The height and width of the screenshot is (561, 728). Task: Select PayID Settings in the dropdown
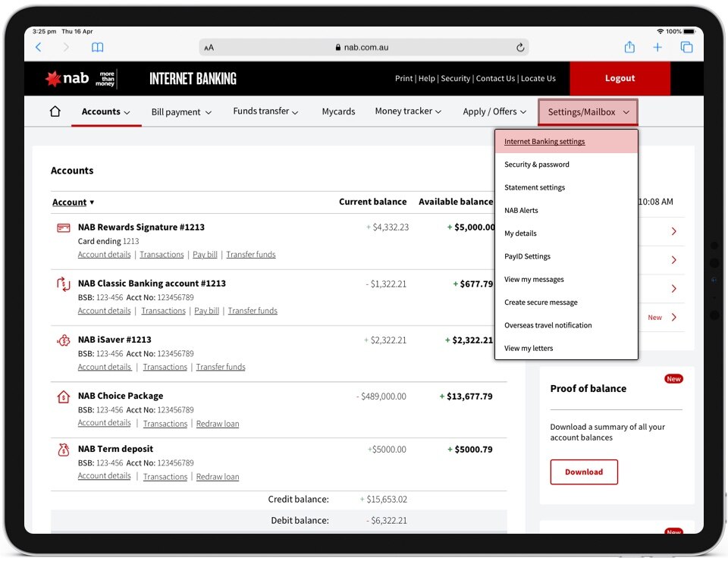527,256
